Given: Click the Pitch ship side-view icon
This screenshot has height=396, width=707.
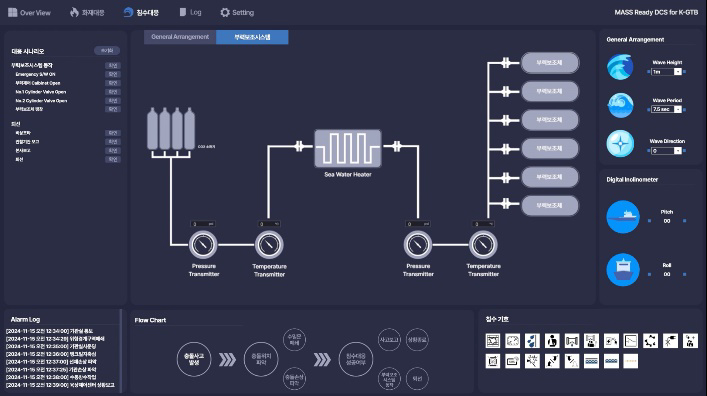Looking at the screenshot, I should (623, 217).
